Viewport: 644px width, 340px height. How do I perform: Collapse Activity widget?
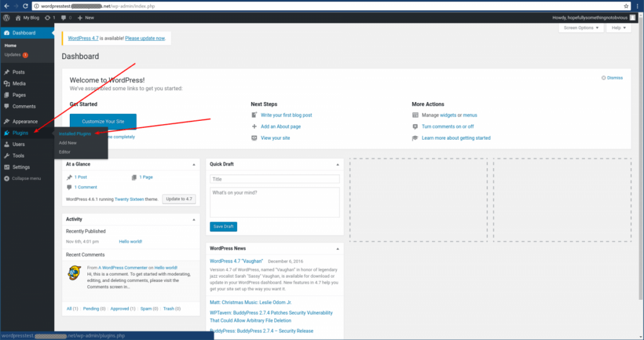(x=194, y=220)
